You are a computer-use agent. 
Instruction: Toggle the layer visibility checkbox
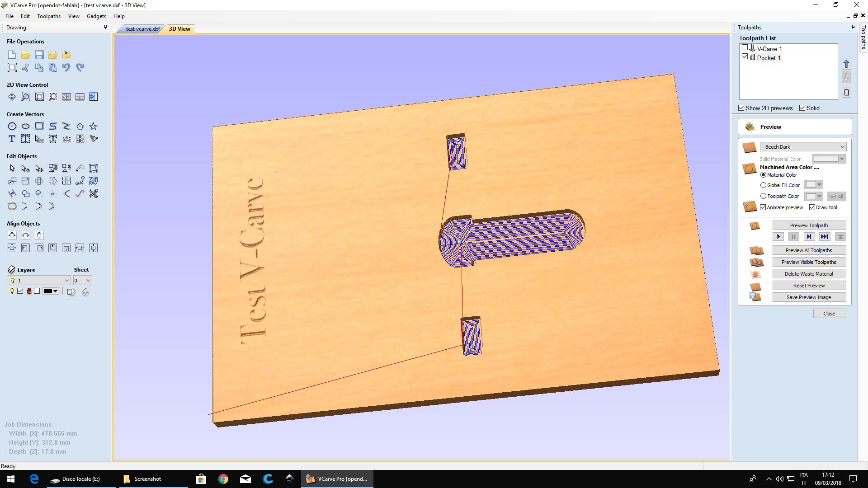(20, 291)
